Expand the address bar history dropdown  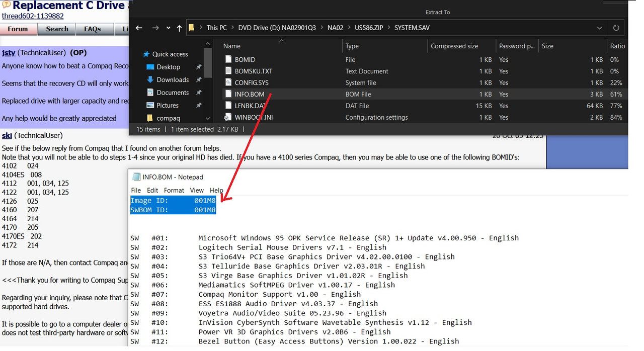click(x=599, y=28)
